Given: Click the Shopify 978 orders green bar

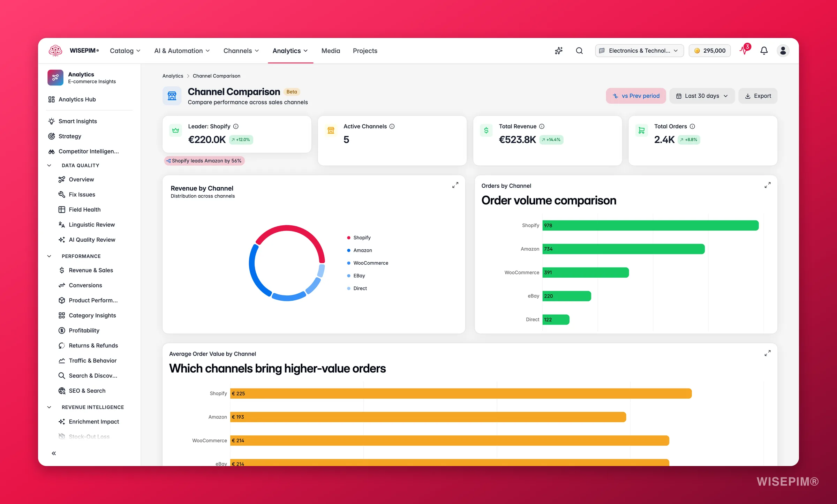Looking at the screenshot, I should pos(650,225).
